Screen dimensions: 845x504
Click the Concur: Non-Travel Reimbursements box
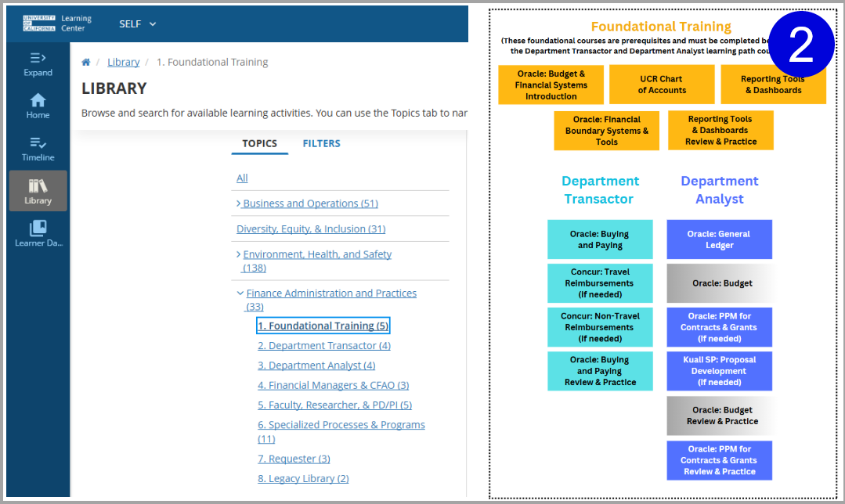[x=600, y=327]
